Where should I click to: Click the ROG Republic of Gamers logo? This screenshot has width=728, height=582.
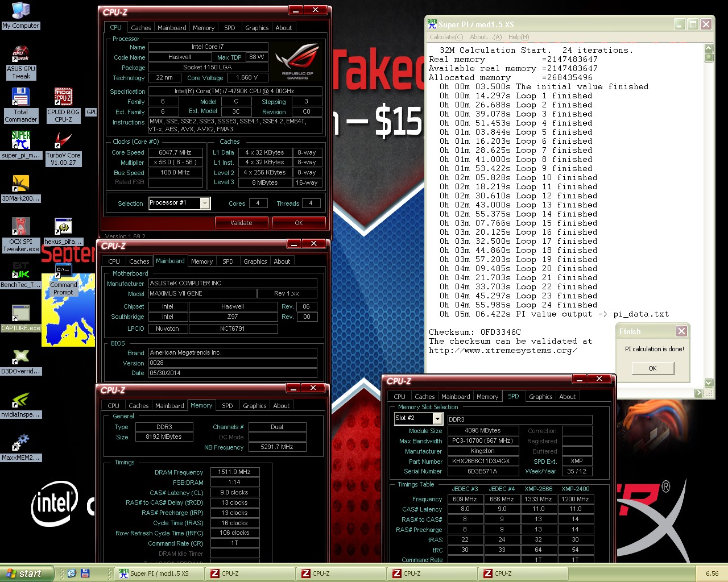[297, 62]
